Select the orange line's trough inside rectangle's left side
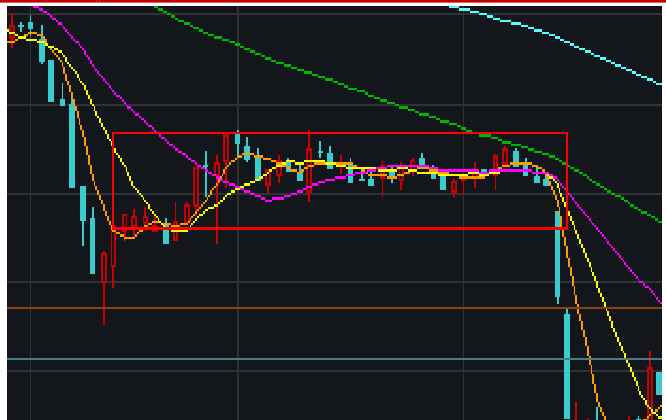Image resolution: width=666 pixels, height=420 pixels. point(128,237)
